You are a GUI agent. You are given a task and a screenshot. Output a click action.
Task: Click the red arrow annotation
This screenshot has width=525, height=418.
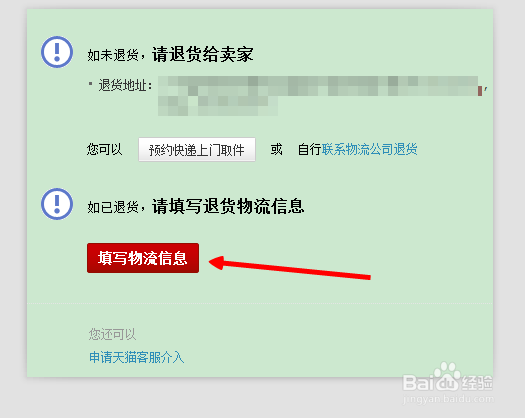click(x=289, y=267)
